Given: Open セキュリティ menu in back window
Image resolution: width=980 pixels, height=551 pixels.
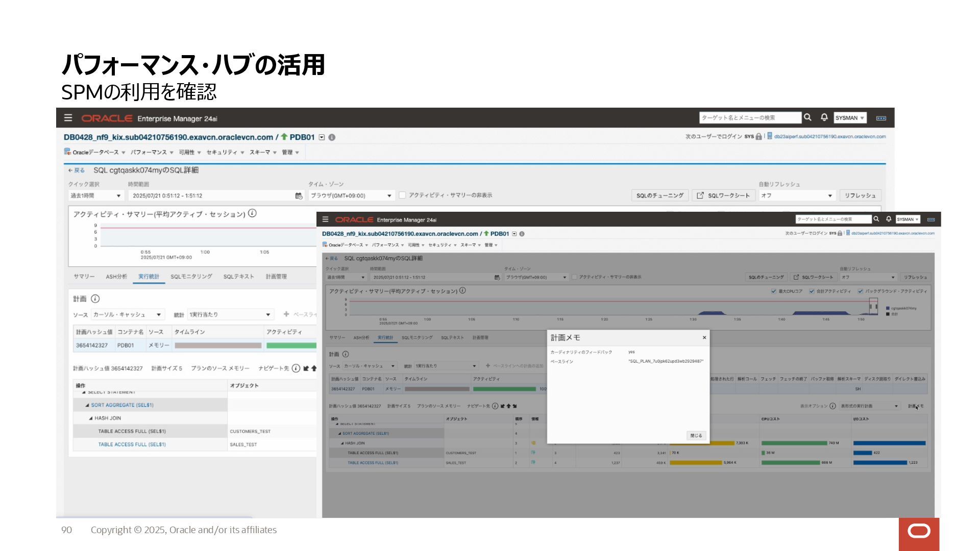Looking at the screenshot, I should click(x=225, y=152).
